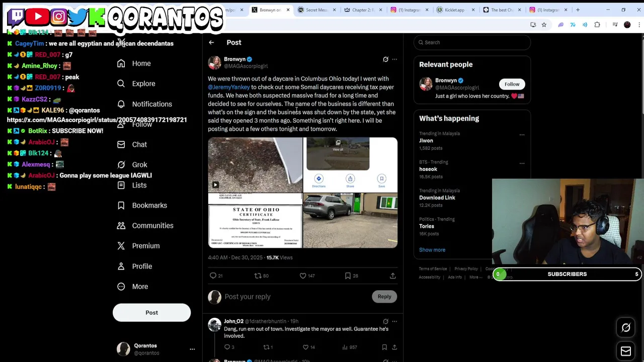Open Profile in the X sidebar
Screen dimensions: 644x362
135,266
